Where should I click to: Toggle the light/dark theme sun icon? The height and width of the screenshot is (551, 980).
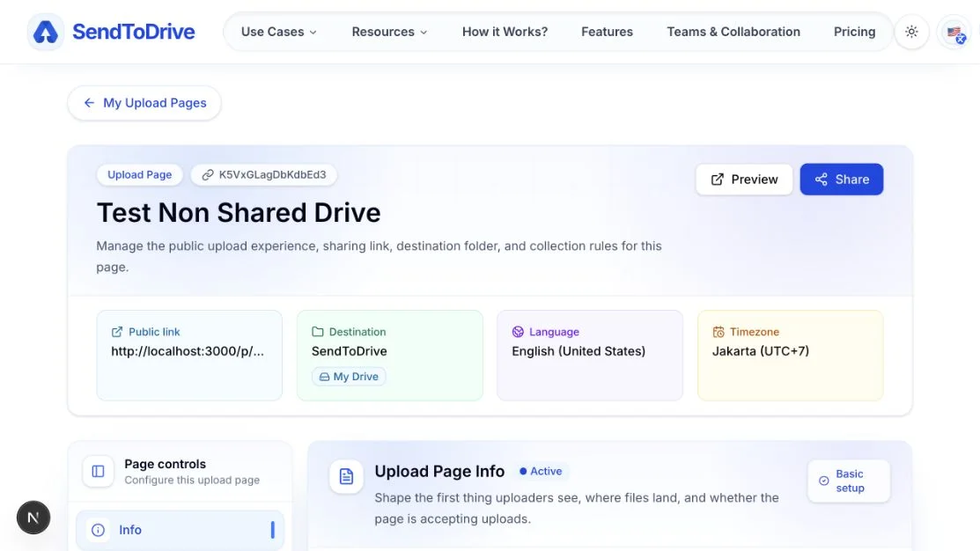912,32
